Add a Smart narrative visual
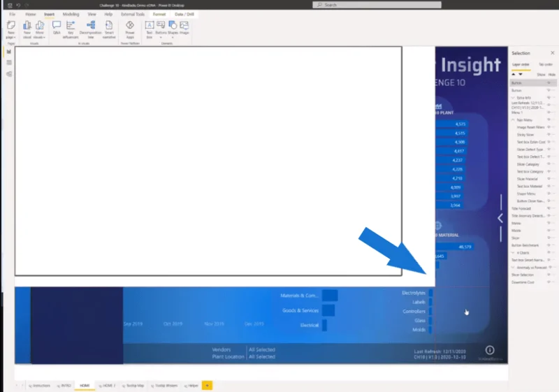The width and height of the screenshot is (559, 392). tap(109, 29)
